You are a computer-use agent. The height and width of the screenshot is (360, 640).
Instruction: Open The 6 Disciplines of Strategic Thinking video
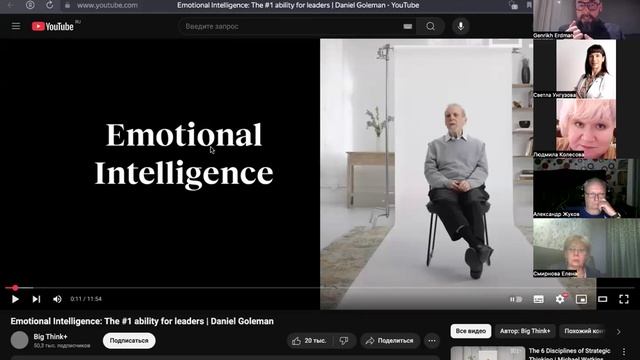click(x=569, y=354)
